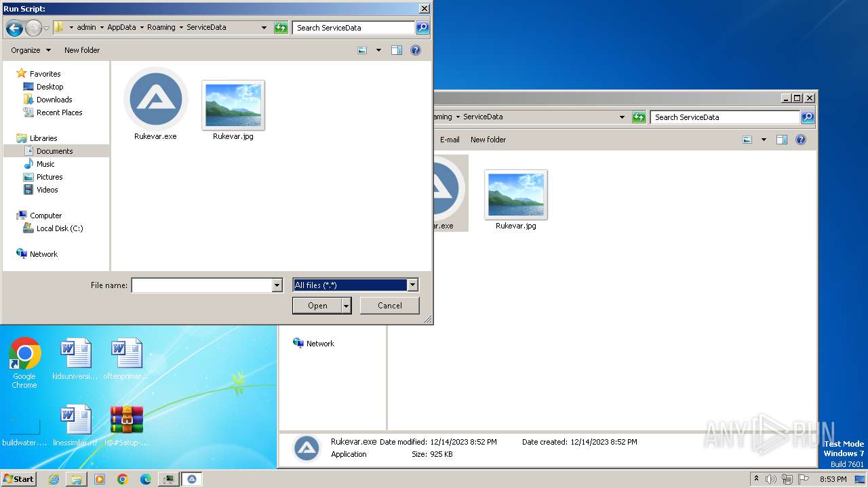The width and height of the screenshot is (868, 488).
Task: Open Internet Explorer from the taskbar
Action: pos(54,479)
